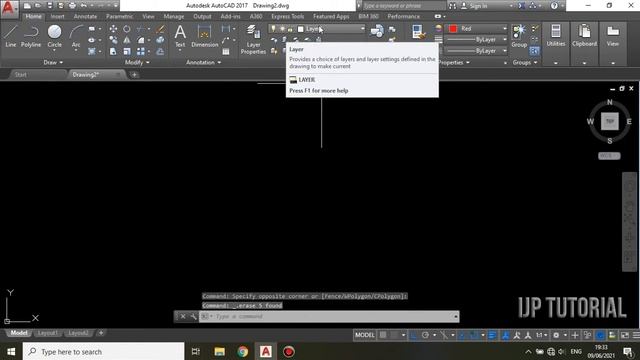
Task: Click the Plot icon in Quick Access
Action: pyautogui.click(x=72, y=6)
